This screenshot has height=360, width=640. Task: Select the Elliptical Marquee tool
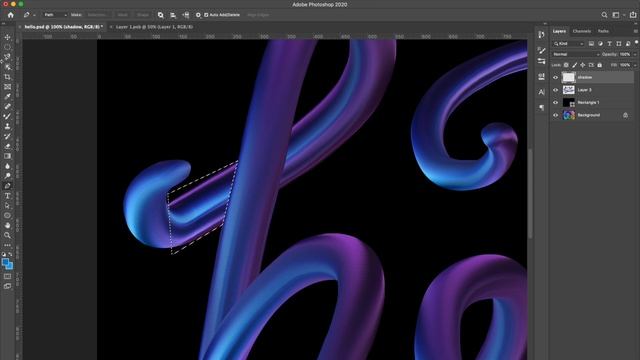[7, 47]
